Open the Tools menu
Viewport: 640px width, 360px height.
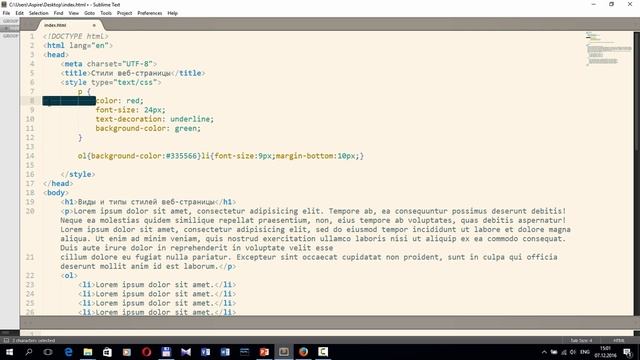[x=106, y=13]
